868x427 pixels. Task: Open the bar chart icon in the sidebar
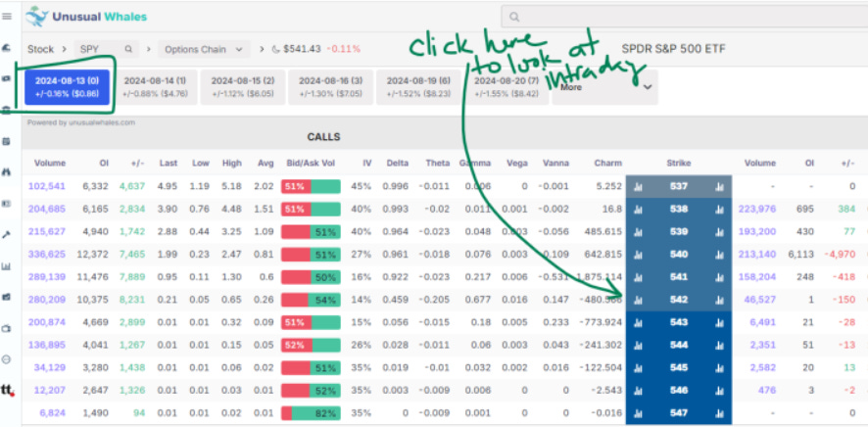click(7, 266)
